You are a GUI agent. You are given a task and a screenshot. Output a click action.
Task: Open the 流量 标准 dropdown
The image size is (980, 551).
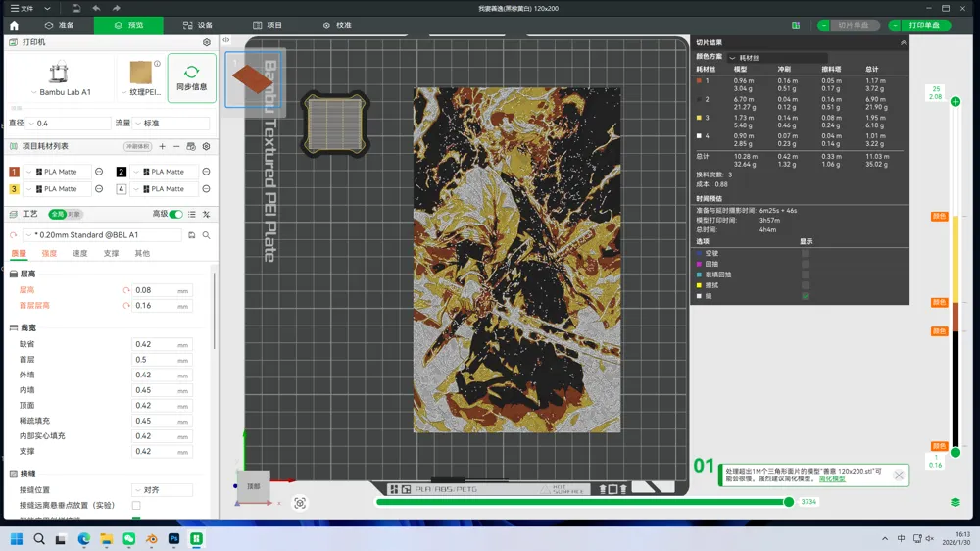(x=171, y=124)
